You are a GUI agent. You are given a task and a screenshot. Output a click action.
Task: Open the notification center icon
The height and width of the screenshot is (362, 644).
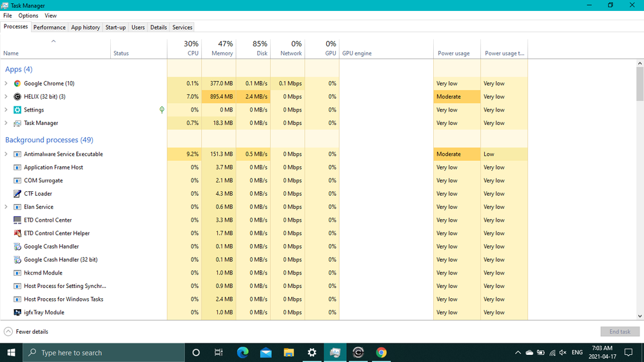coord(629,352)
